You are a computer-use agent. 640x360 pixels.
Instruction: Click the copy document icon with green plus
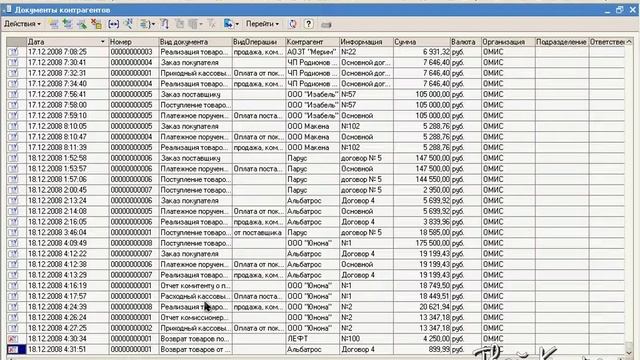pyautogui.click(x=68, y=24)
